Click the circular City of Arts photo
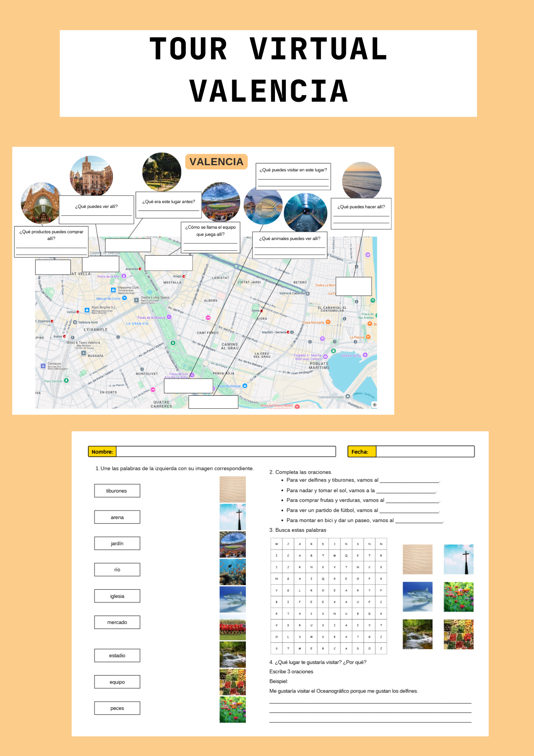534x756 pixels. (263, 205)
